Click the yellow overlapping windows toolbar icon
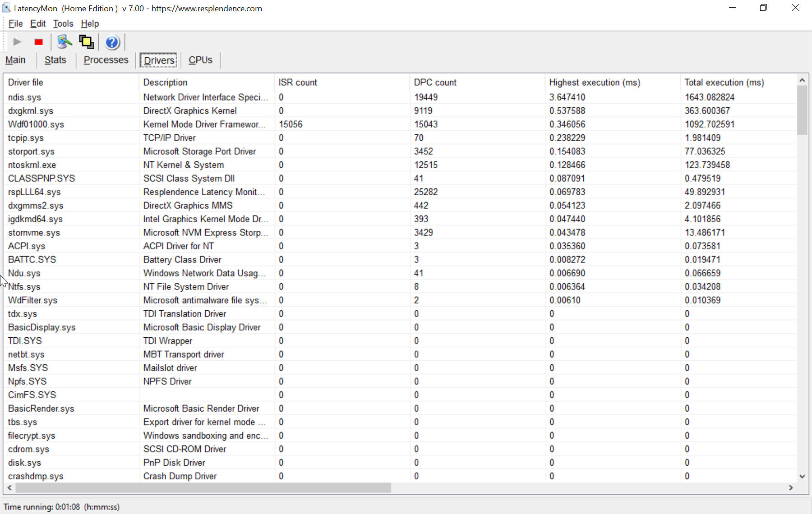Image resolution: width=812 pixels, height=514 pixels. (86, 42)
